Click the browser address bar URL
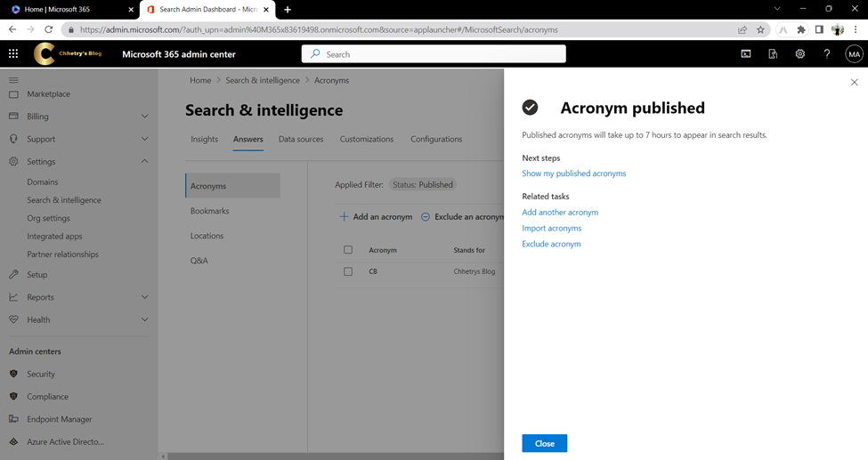 tap(319, 30)
